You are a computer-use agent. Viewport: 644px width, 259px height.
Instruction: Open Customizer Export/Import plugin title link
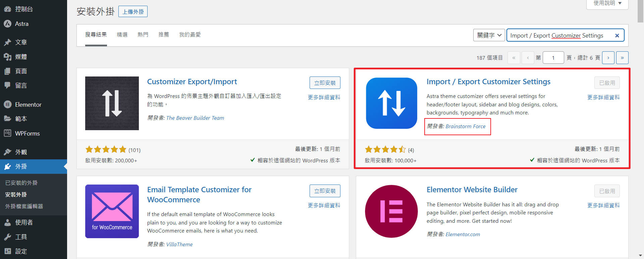point(192,82)
